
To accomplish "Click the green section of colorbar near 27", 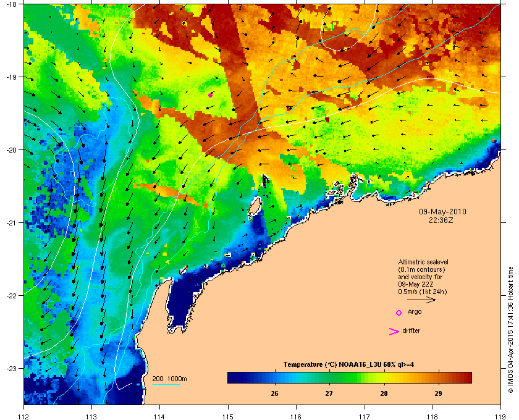I will tap(329, 377).
